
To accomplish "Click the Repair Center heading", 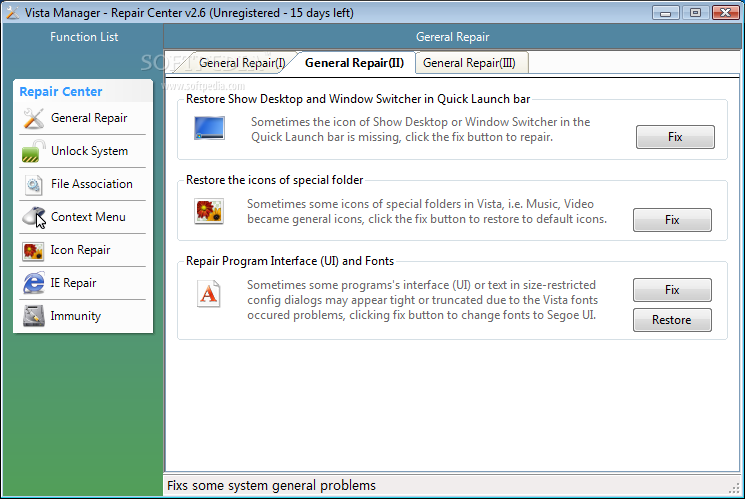I will click(x=61, y=92).
